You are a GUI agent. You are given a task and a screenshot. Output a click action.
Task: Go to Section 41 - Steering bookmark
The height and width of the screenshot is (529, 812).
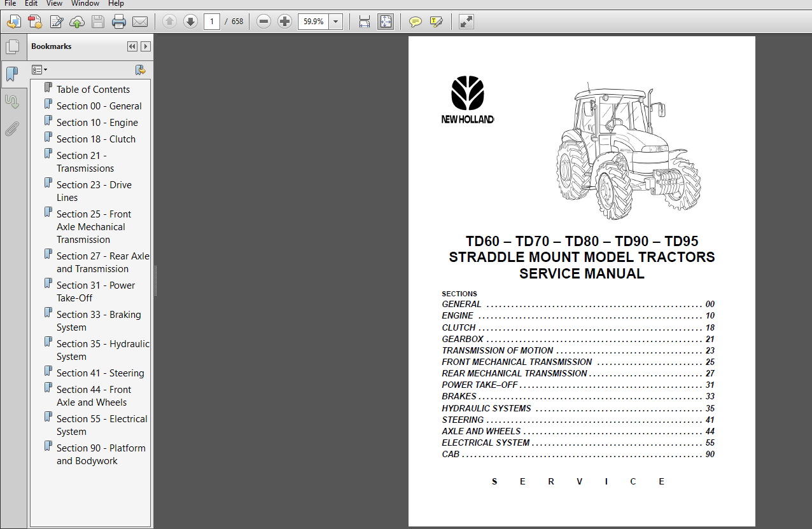click(x=101, y=373)
